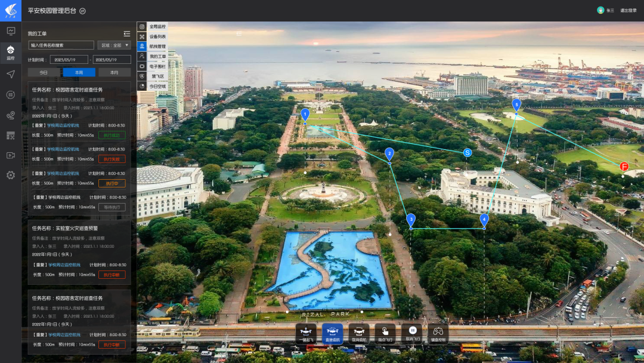Switch to the 今日 filter tab
Screen dimensions: 644x363
coord(44,72)
